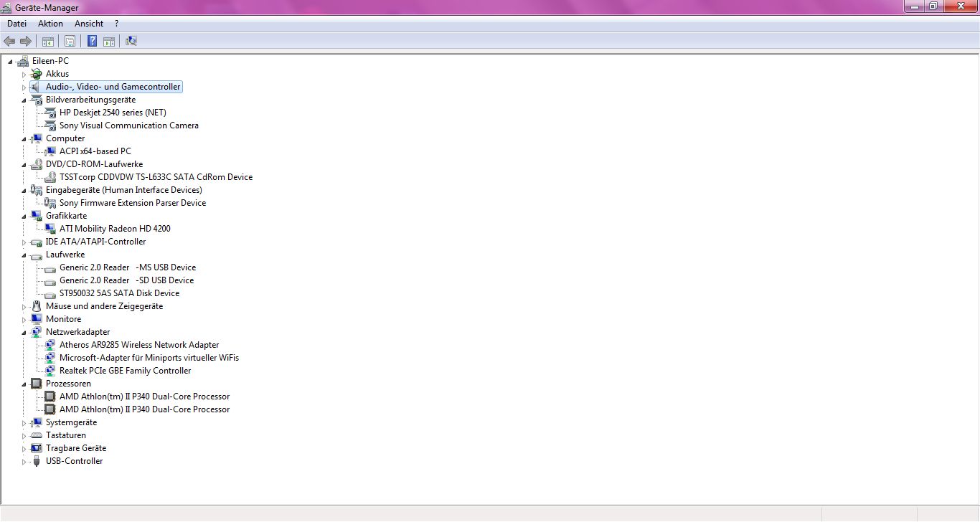
Task: Select the Bildverarbeitungsgeräte label
Action: [90, 100]
